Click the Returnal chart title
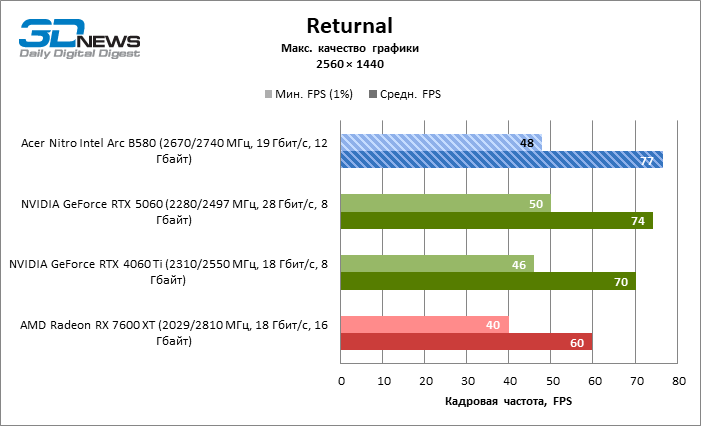 coord(350,25)
